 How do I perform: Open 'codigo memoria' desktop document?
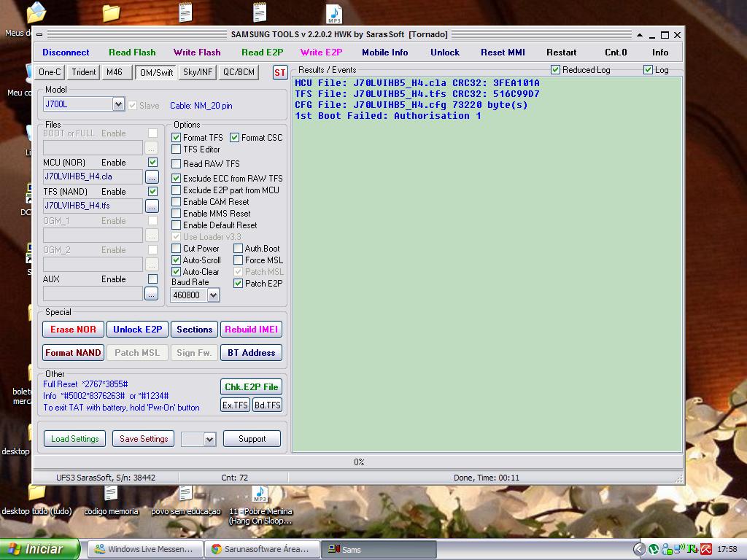[x=111, y=502]
